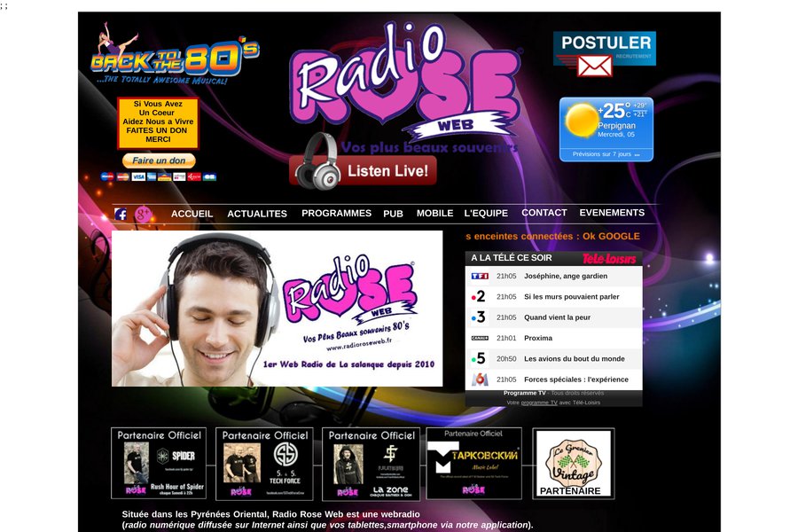Viewport: 798px width, 532px height.
Task: Open the L'EQUIPE menu item
Action: point(486,214)
